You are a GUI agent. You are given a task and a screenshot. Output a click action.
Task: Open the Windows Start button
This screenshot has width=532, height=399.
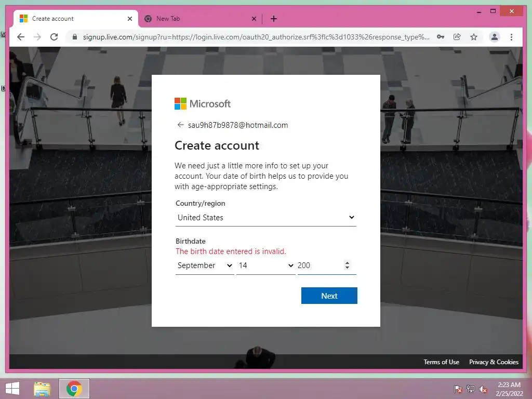click(x=12, y=389)
